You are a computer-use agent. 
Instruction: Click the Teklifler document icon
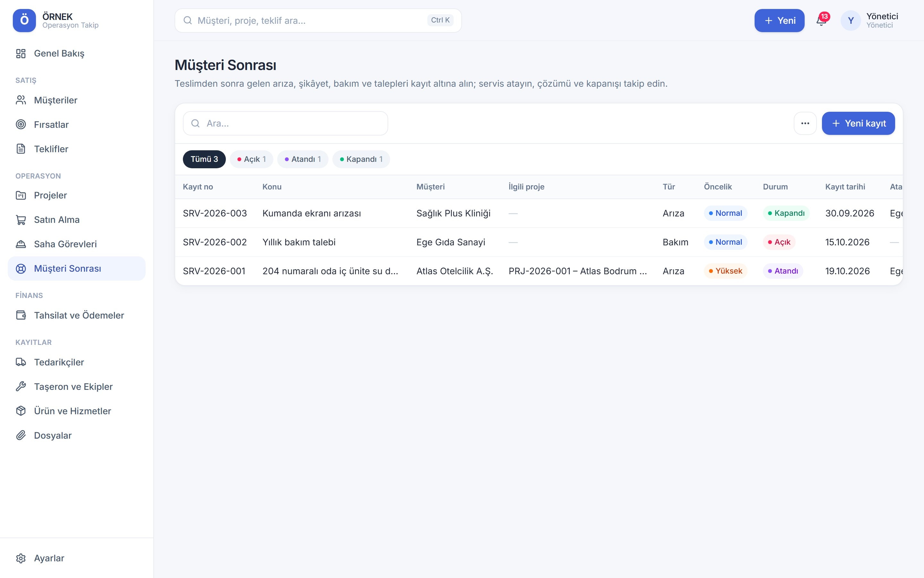click(21, 149)
